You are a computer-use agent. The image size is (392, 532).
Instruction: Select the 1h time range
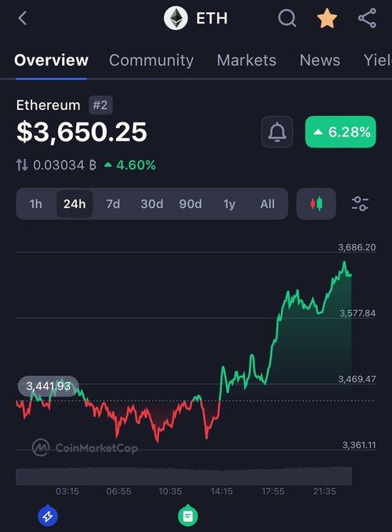35,204
